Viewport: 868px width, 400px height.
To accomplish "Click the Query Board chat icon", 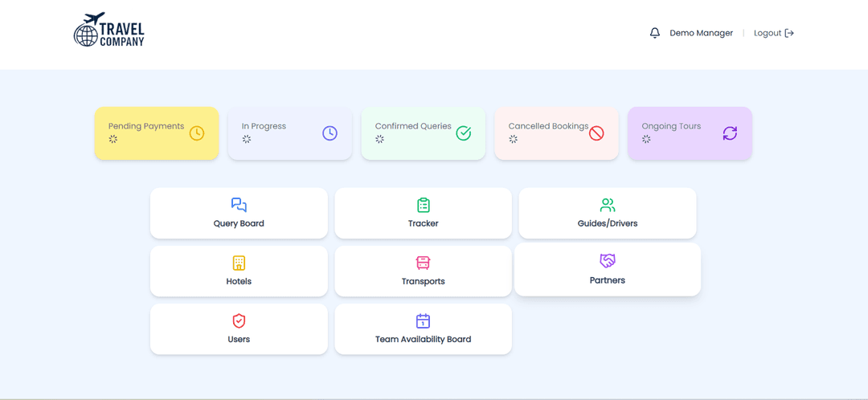I will (239, 205).
